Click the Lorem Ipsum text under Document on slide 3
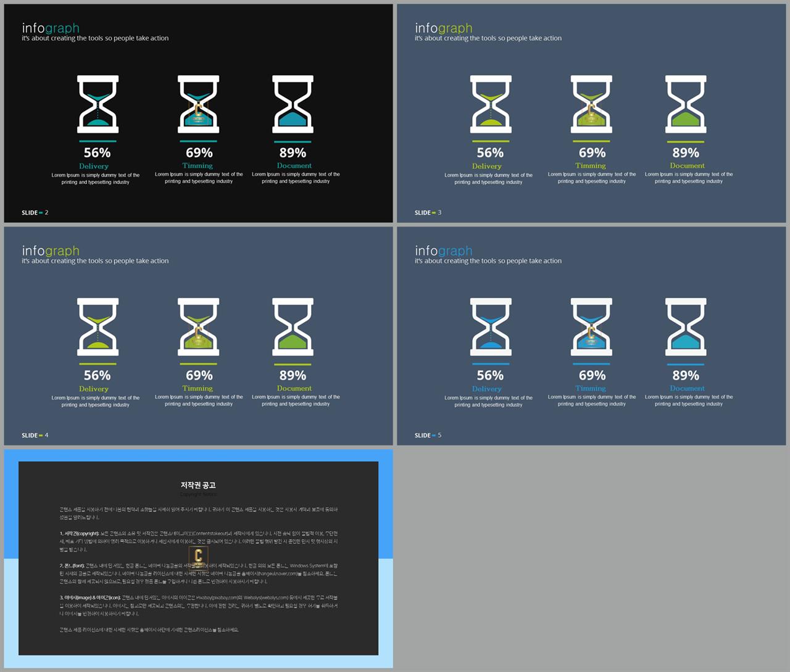This screenshot has height=672, width=790. 689,178
